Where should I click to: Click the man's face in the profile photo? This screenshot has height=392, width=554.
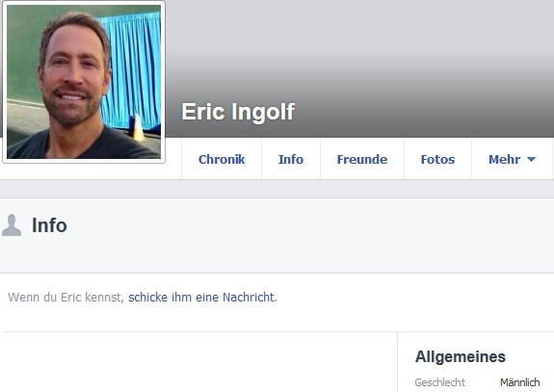[72, 76]
